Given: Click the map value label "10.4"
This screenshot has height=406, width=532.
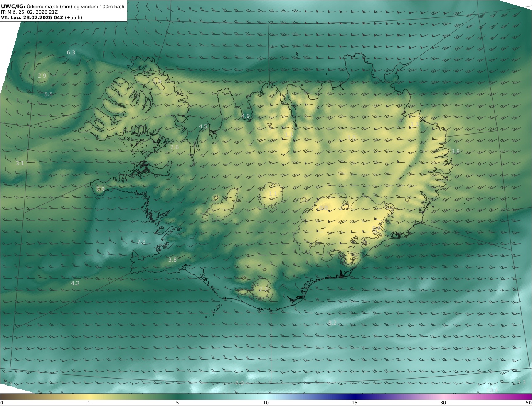Looking at the screenshot, I should (492, 391).
